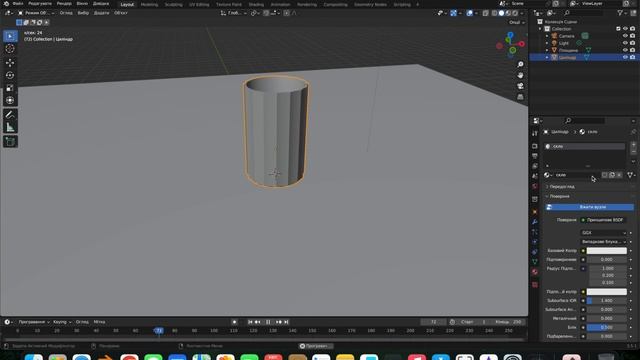Toggle render camera icon for Collection row
Viewport: 640px width, 360px height.
tap(632, 29)
